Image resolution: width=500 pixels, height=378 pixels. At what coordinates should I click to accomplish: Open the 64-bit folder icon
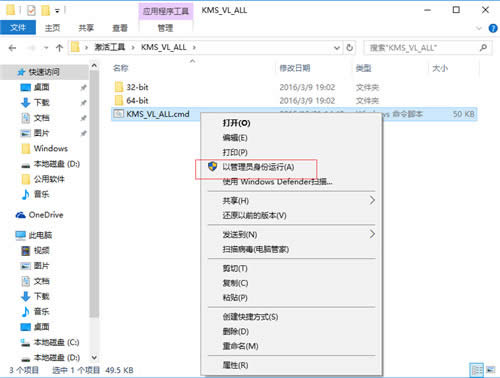[119, 100]
